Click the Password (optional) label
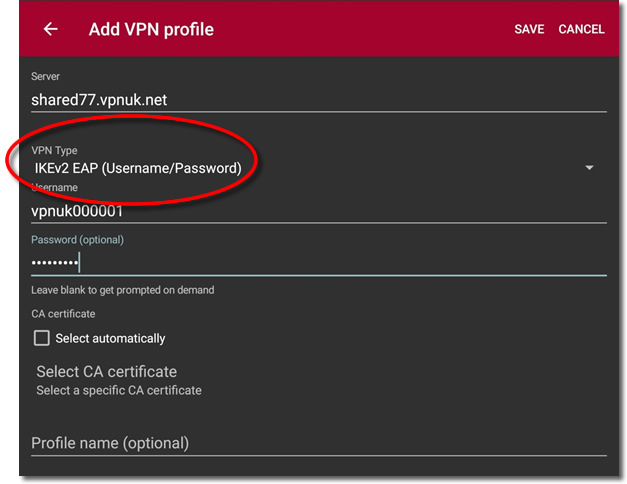The height and width of the screenshot is (484, 627). [78, 240]
